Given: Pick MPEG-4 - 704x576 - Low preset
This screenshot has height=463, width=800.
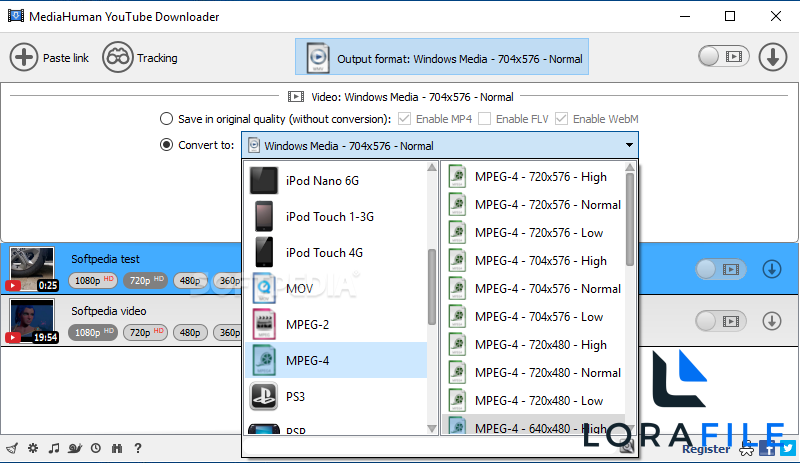Looking at the screenshot, I should pos(533,316).
